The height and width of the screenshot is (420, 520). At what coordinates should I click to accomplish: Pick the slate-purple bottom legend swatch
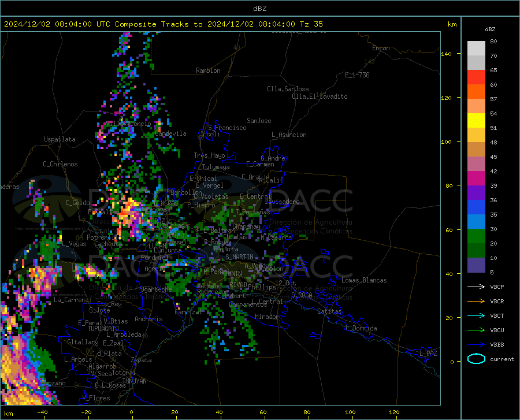(x=476, y=265)
